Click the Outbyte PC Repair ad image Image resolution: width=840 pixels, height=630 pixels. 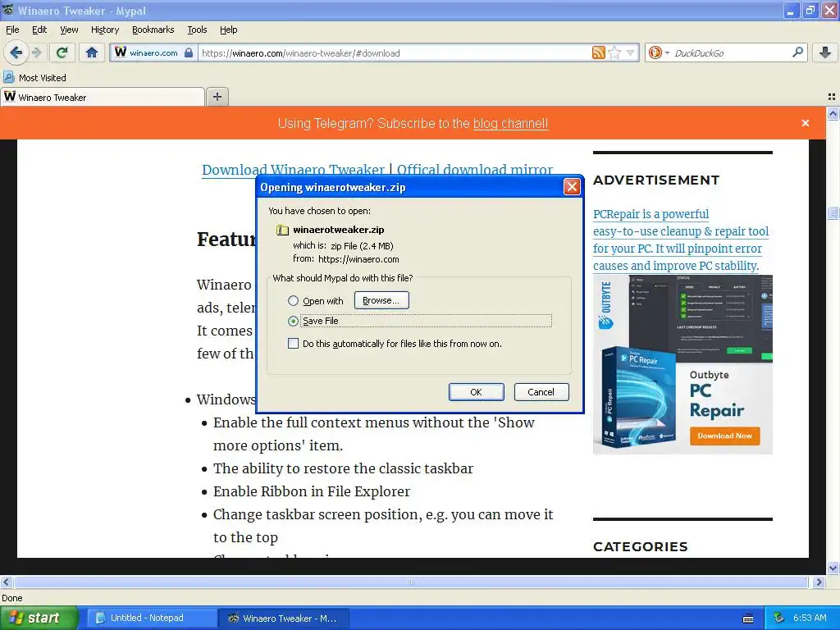(x=682, y=364)
